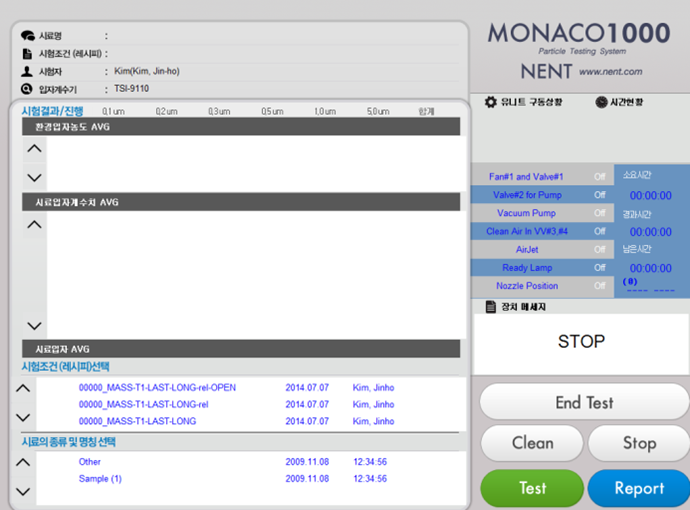Screen dimensions: 690x510
Task: Click the gear icon next to 유니트 구동상황
Action: tap(490, 102)
